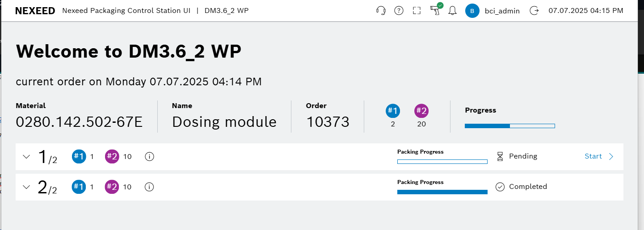Open the help question mark icon
This screenshot has height=230, width=644.
point(399,11)
